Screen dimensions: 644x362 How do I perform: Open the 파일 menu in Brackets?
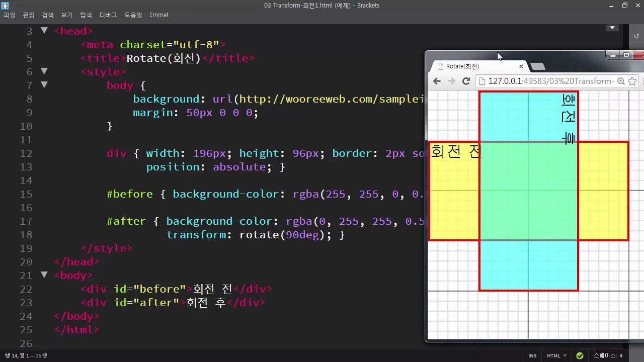tap(10, 15)
